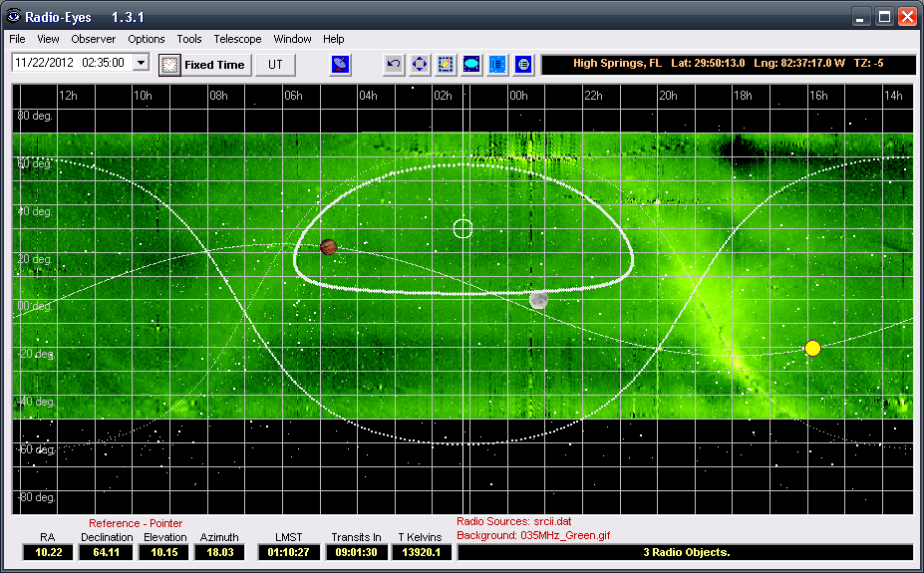Toggle the Fixed Time clock button
924x573 pixels.
[x=203, y=65]
